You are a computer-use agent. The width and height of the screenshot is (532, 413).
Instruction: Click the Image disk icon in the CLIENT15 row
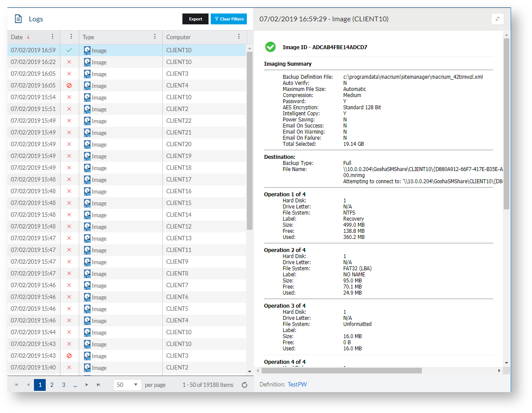click(x=87, y=203)
